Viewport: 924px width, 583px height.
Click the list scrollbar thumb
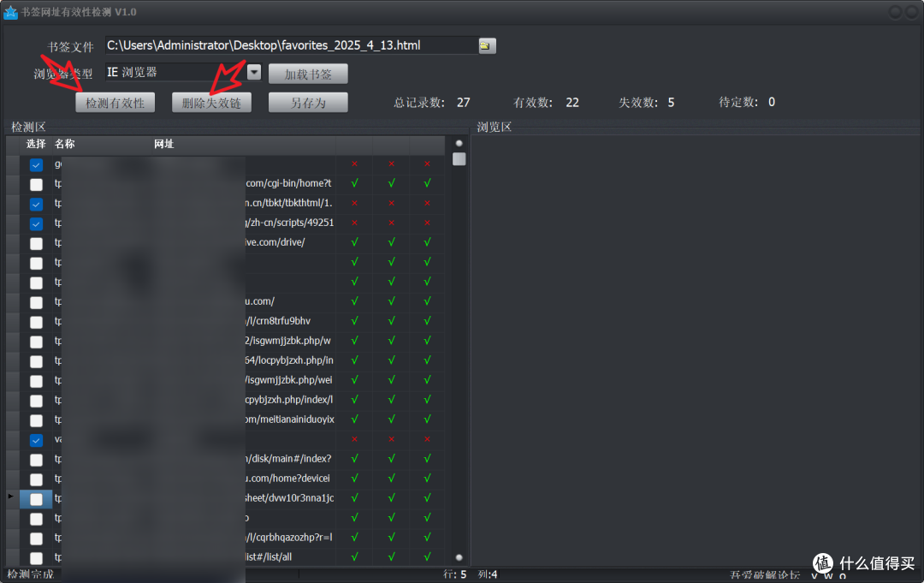coord(459,159)
